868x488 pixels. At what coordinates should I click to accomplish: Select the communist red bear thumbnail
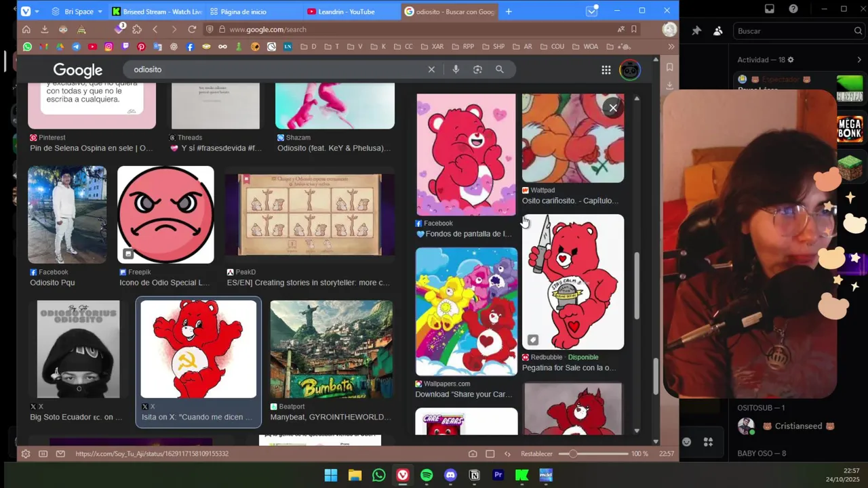(x=199, y=349)
